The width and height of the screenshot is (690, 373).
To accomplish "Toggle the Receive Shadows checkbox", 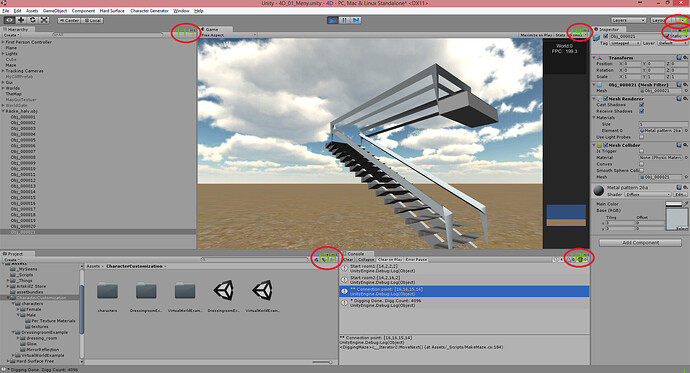I will click(642, 111).
